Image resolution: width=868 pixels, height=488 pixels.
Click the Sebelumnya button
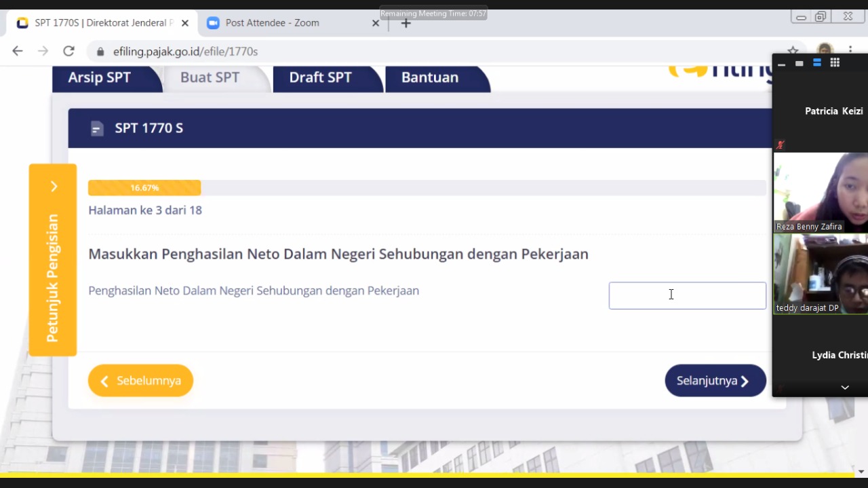[x=140, y=381]
